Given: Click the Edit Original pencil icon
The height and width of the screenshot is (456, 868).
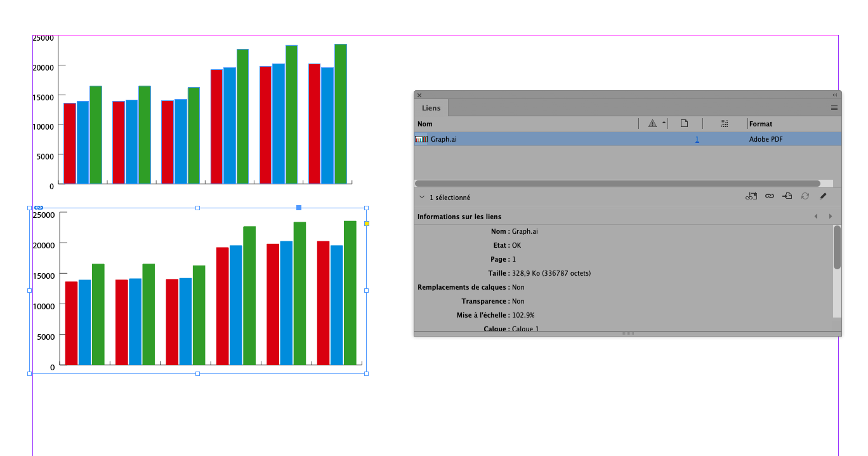Looking at the screenshot, I should (823, 197).
